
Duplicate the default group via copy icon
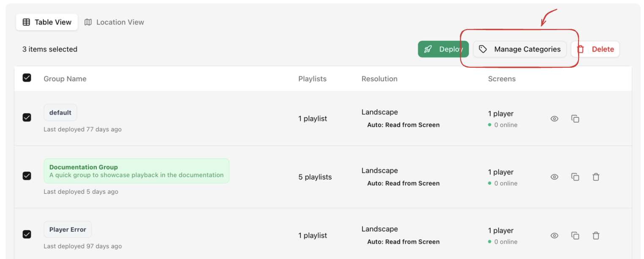point(575,119)
